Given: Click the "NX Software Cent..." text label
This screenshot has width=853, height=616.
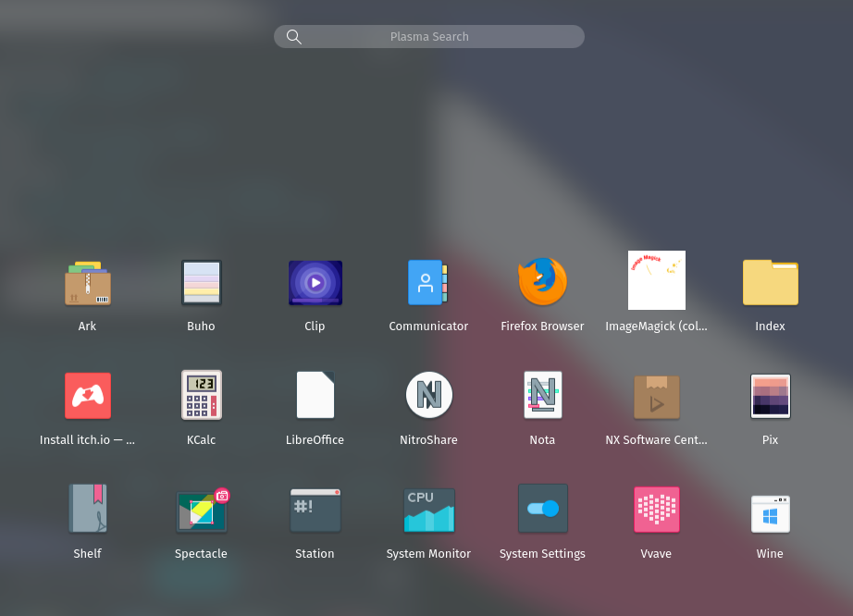Looking at the screenshot, I should 657,440.
